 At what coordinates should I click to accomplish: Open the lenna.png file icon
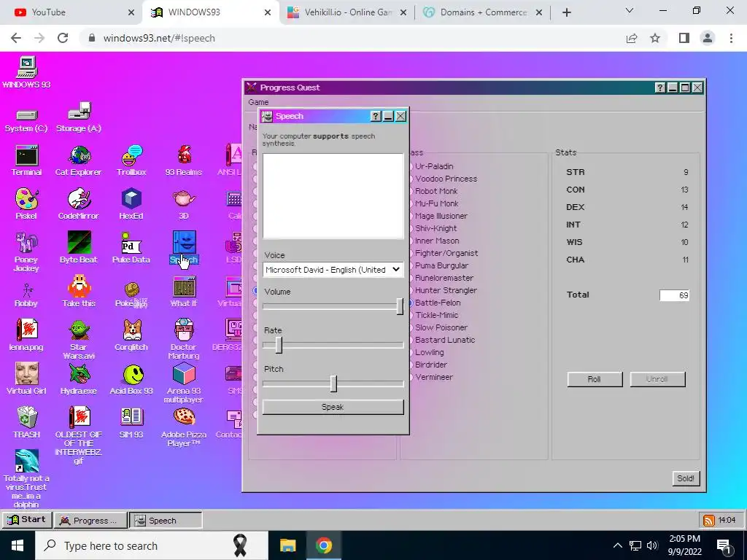[x=26, y=335]
